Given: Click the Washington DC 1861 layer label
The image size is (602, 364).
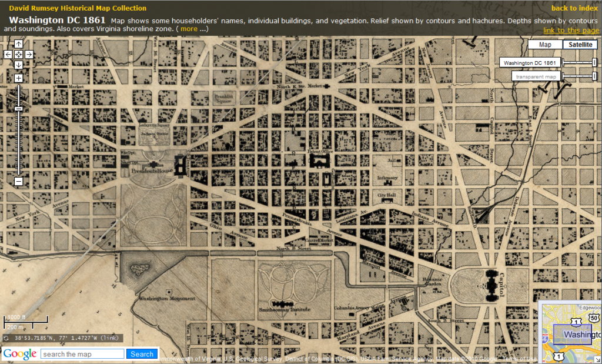Looking at the screenshot, I should (530, 62).
